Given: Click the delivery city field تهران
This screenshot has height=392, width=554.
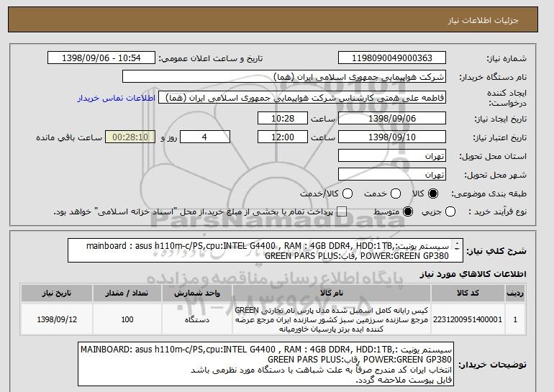Looking at the screenshot, I should point(392,175).
